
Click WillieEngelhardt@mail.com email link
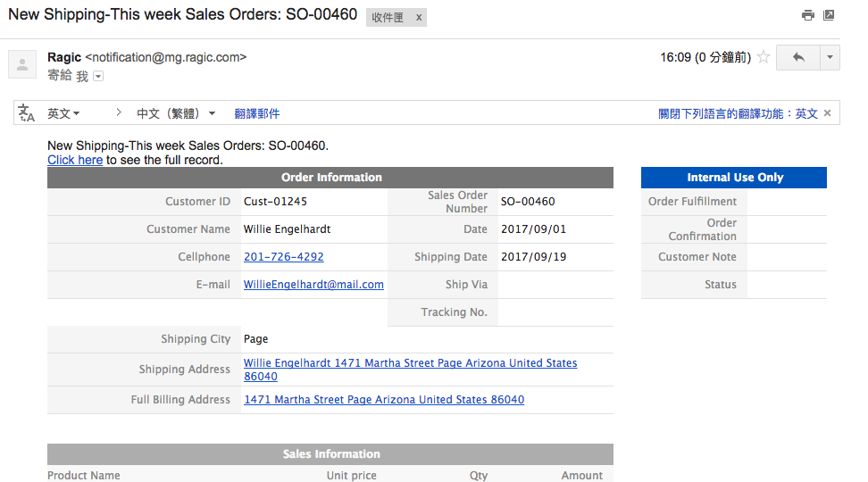(313, 285)
